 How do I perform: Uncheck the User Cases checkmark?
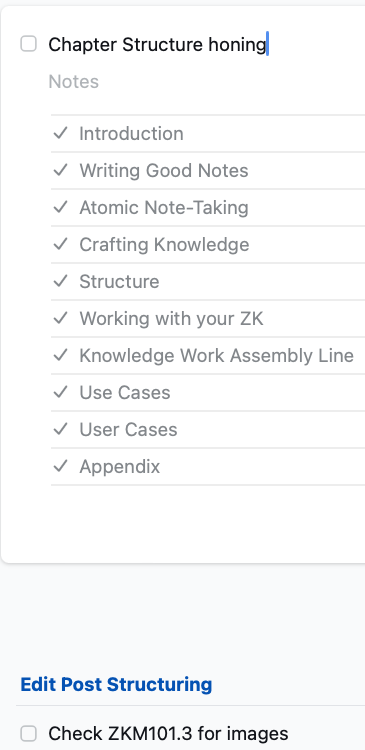(x=61, y=429)
